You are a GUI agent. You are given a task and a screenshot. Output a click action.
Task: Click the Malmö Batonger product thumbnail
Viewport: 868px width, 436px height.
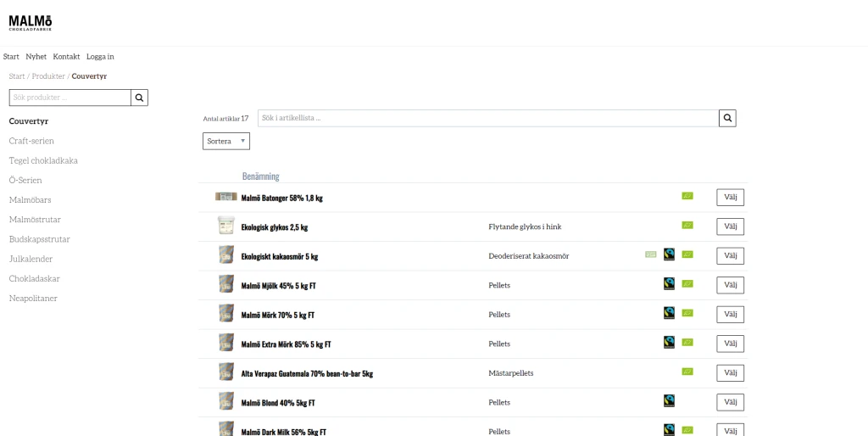(225, 197)
